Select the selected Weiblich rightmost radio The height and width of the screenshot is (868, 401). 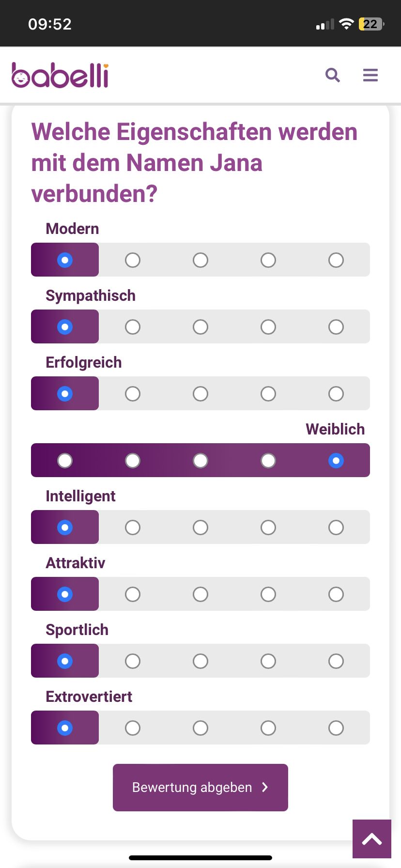pos(336,461)
